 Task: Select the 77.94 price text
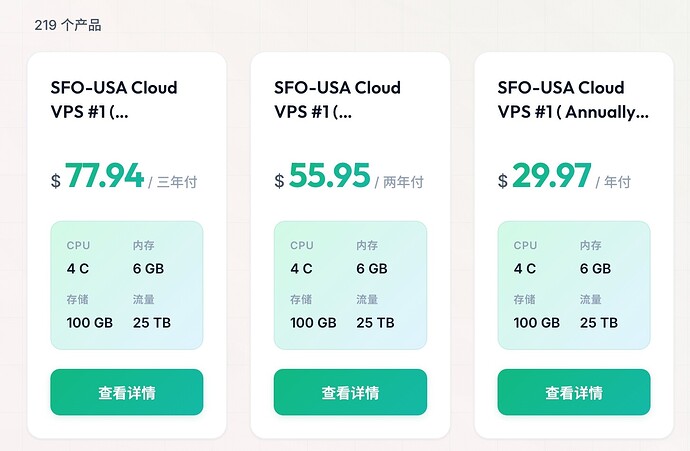104,176
